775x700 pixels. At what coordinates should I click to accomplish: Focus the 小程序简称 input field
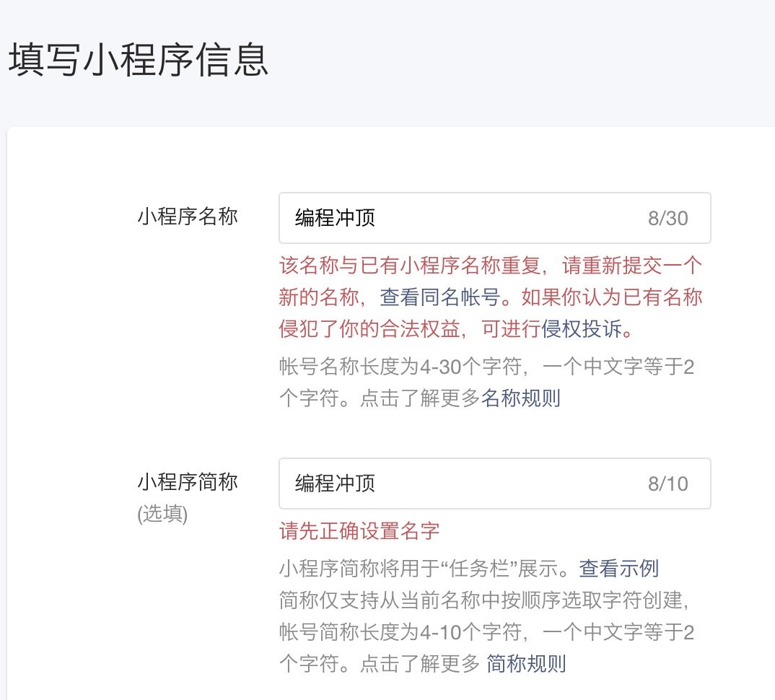(462, 484)
